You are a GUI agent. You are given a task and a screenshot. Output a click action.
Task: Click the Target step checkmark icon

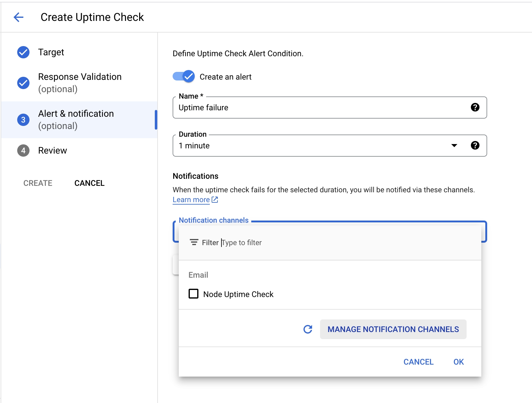point(23,52)
